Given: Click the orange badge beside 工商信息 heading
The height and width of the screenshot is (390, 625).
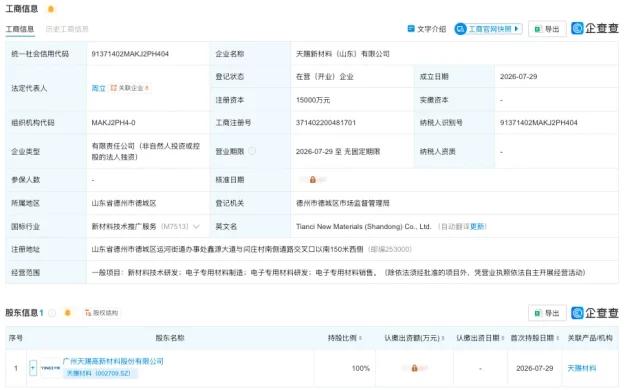Looking at the screenshot, I should (51, 9).
